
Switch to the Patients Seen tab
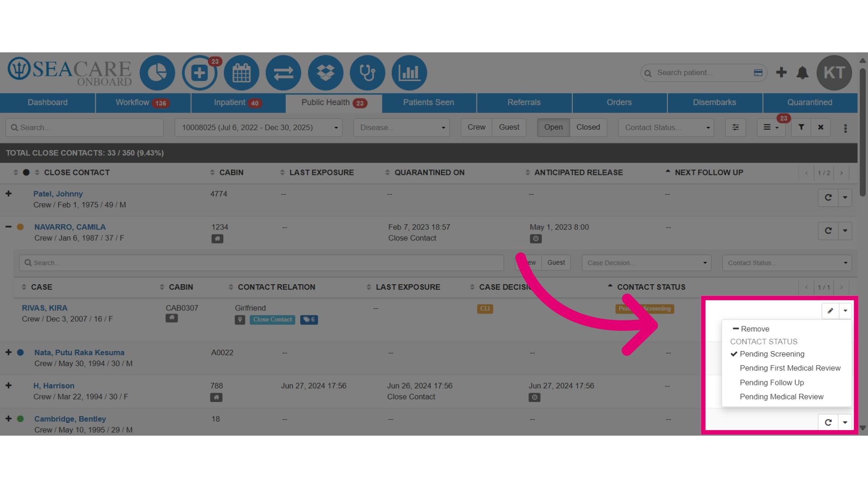pyautogui.click(x=429, y=103)
